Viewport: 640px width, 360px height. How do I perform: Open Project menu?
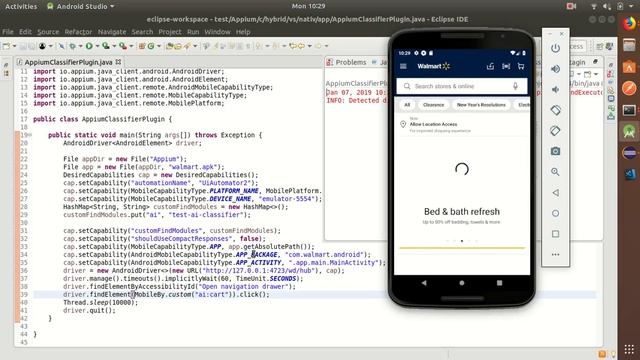tap(170, 32)
